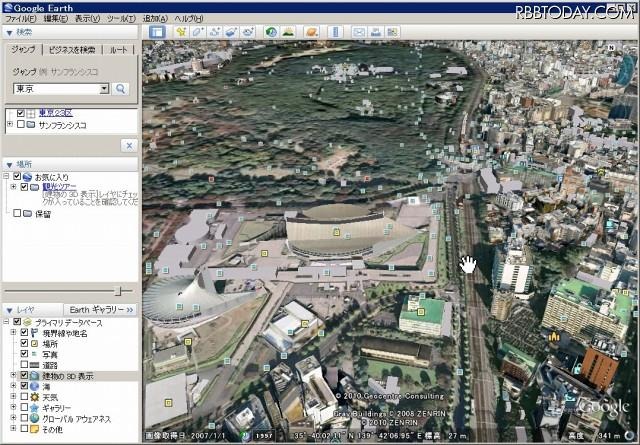Select the add polygon tool

point(198,32)
